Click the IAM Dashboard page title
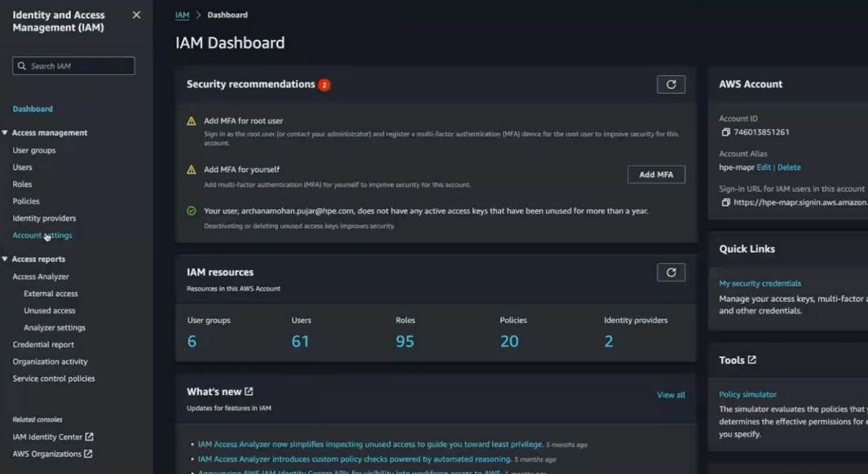The width and height of the screenshot is (868, 474). (x=231, y=42)
